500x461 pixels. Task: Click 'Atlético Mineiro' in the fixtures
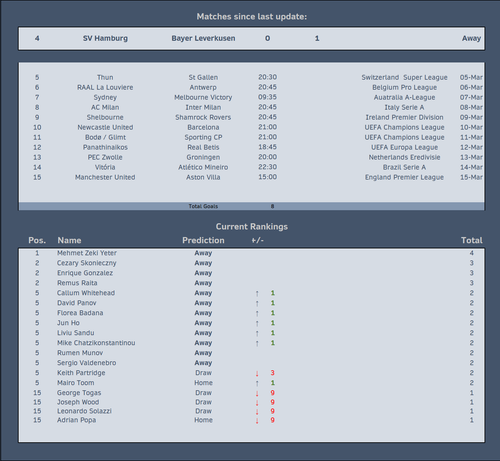tap(203, 167)
